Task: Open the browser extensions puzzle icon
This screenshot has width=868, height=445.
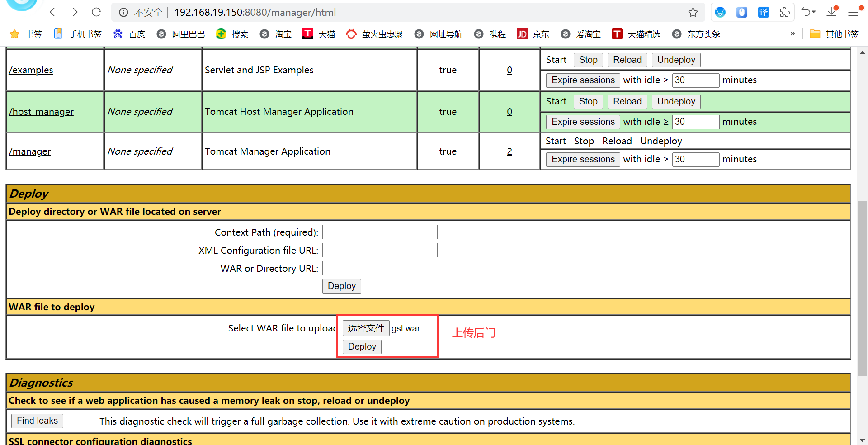Action: [x=785, y=12]
